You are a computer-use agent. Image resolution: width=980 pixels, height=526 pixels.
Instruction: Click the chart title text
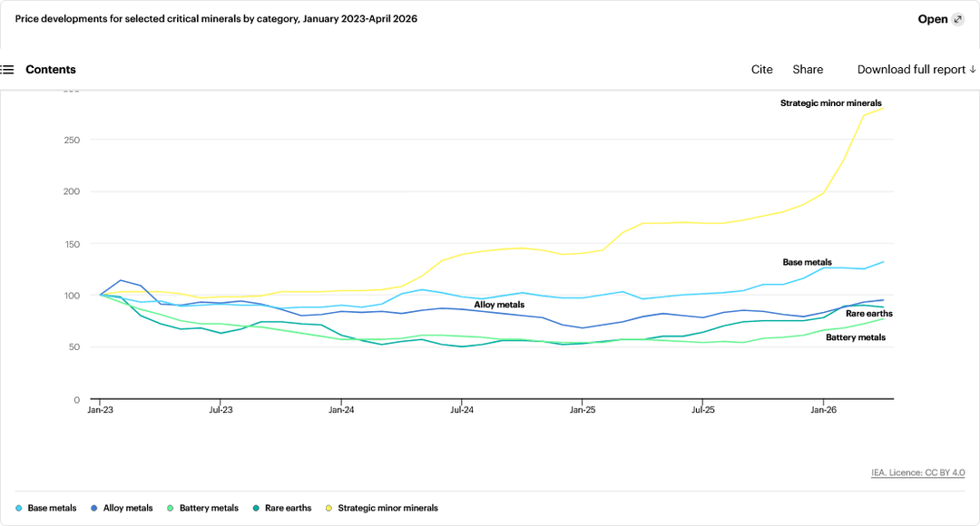pyautogui.click(x=216, y=19)
